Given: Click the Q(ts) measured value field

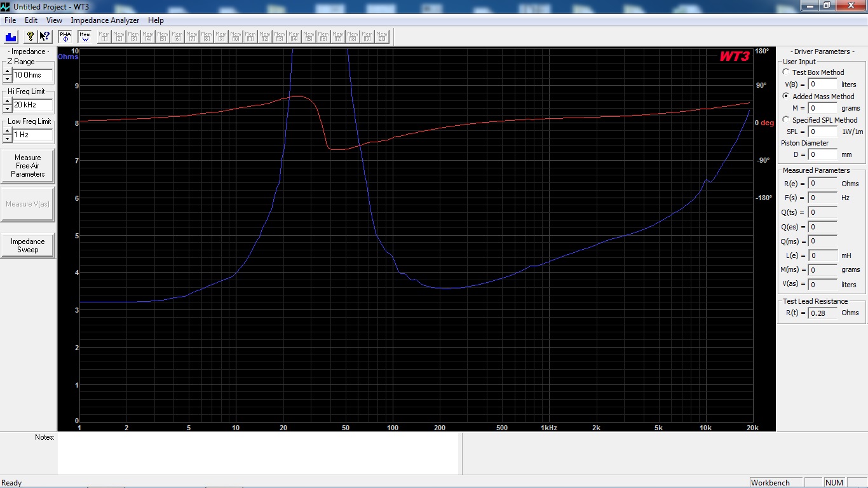Looking at the screenshot, I should point(823,212).
